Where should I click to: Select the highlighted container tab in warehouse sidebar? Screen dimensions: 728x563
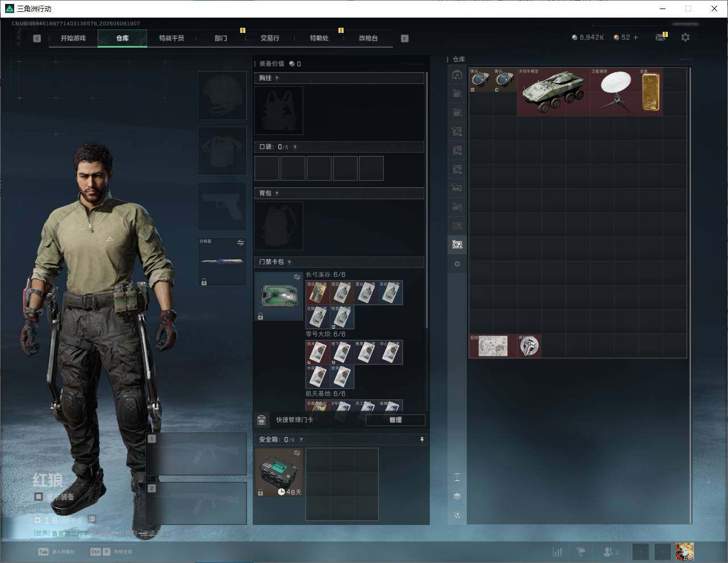pos(457,245)
